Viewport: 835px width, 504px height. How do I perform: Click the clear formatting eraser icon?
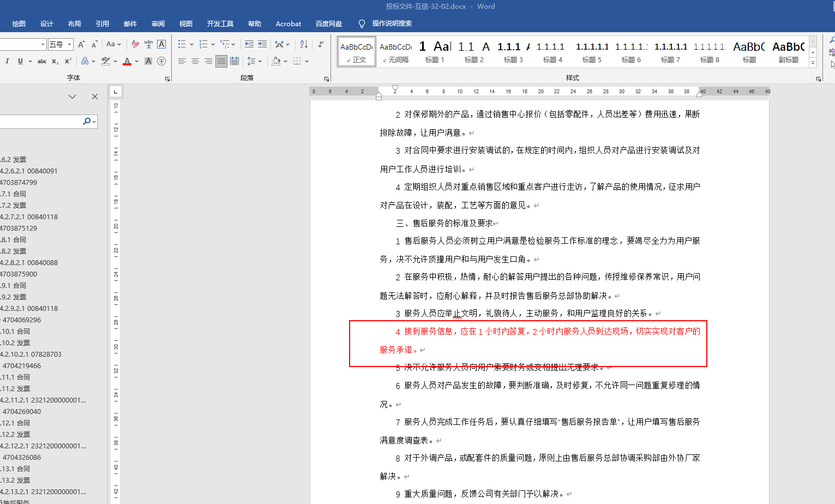135,44
